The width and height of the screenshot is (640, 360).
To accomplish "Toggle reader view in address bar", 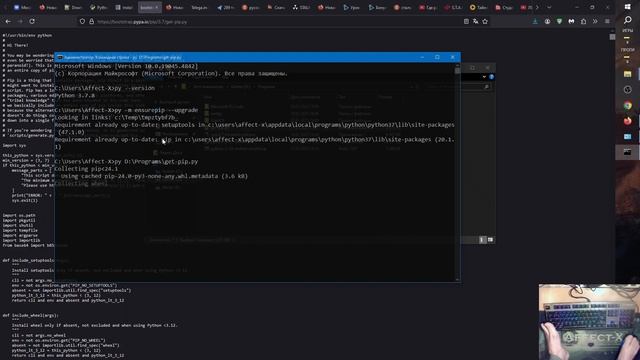I will click(466, 22).
